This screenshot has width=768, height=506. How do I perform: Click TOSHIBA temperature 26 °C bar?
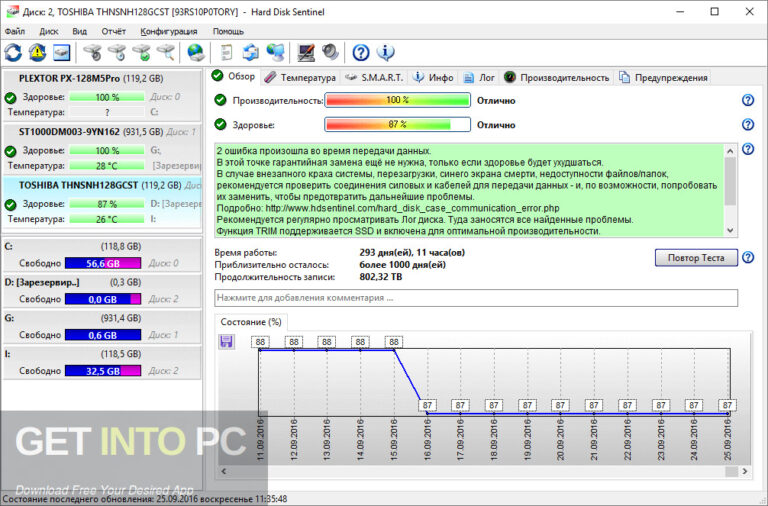[107, 219]
